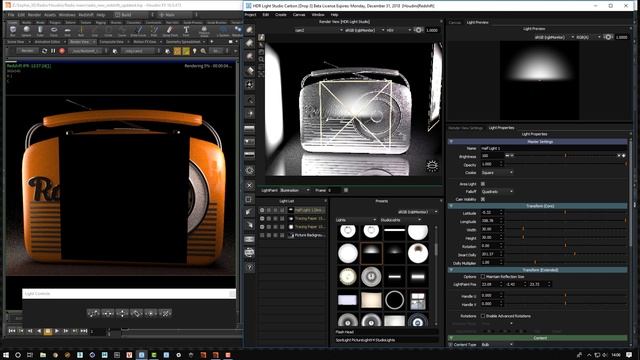Check Enable Advanced Rotations
The image size is (640, 360).
click(x=483, y=316)
